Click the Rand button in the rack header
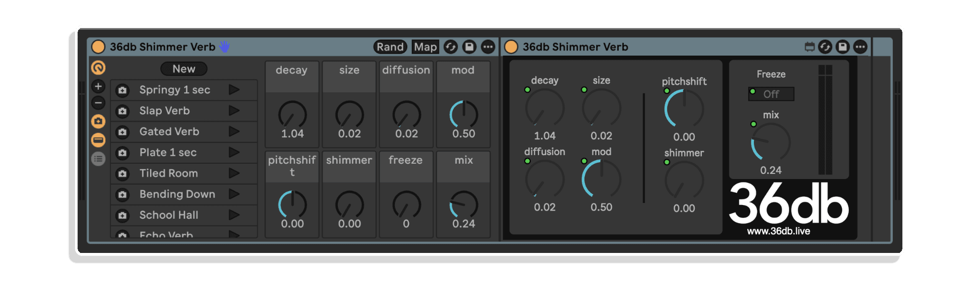 coord(390,47)
